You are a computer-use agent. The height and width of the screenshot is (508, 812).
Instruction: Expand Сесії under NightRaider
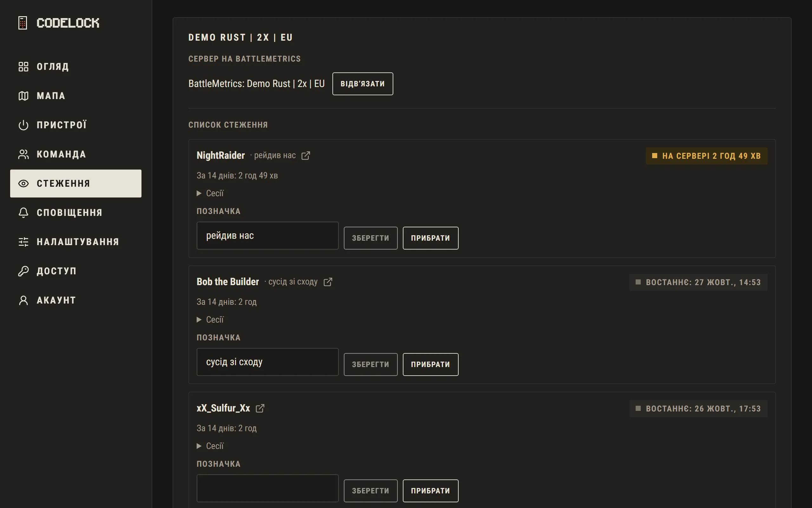click(210, 193)
